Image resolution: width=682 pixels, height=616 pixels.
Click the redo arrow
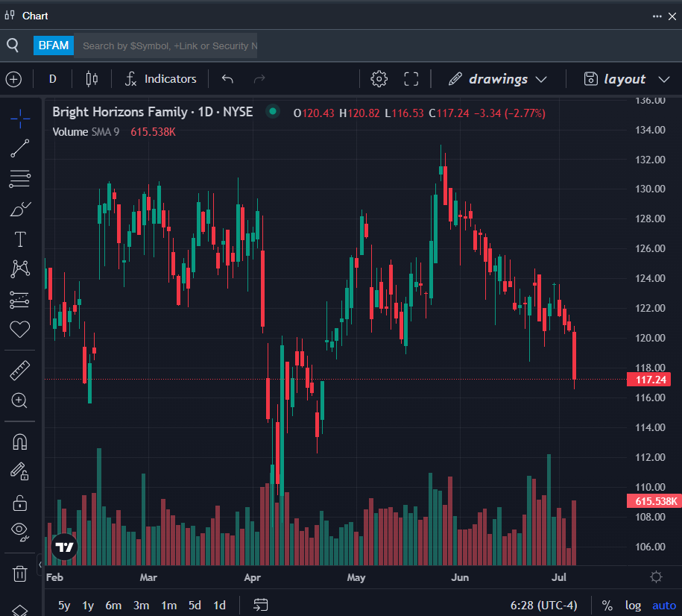tap(259, 79)
